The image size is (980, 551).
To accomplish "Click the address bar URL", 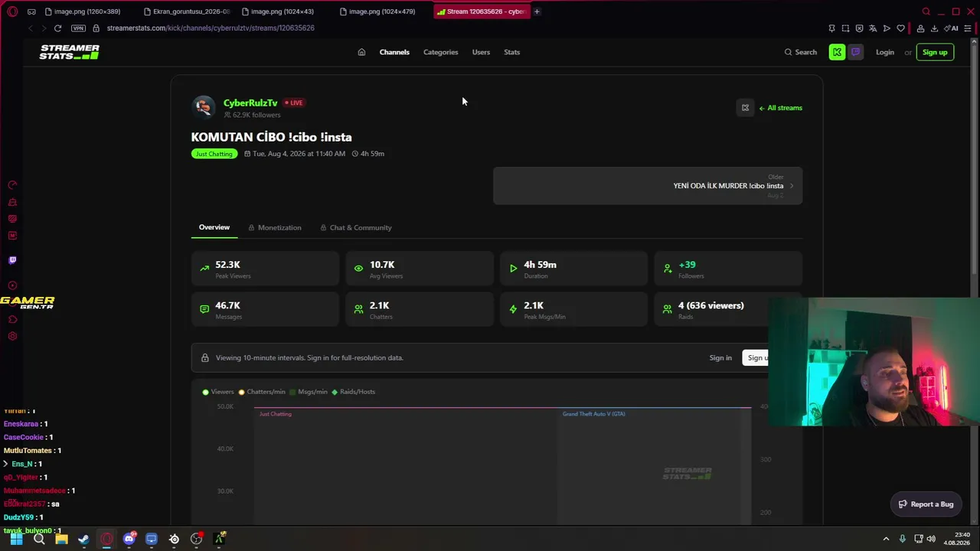I will tap(211, 28).
